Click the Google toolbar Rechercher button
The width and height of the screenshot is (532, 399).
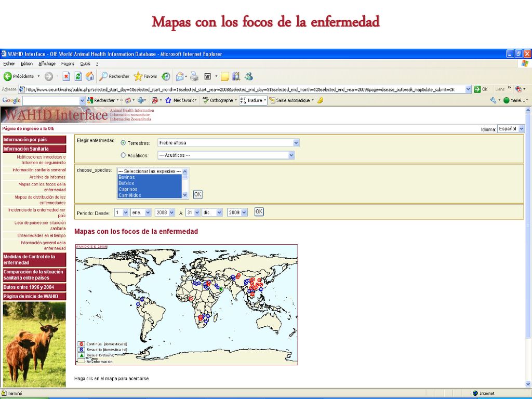(x=101, y=100)
